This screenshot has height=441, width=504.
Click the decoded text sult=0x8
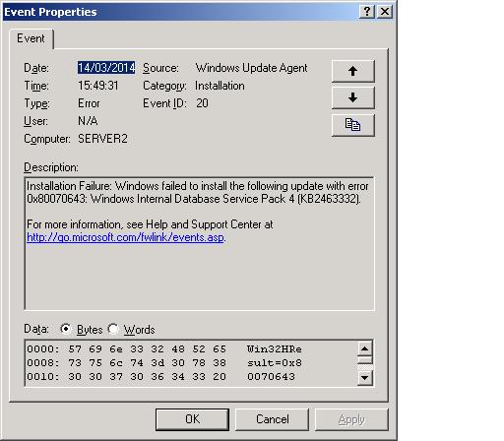tap(275, 363)
